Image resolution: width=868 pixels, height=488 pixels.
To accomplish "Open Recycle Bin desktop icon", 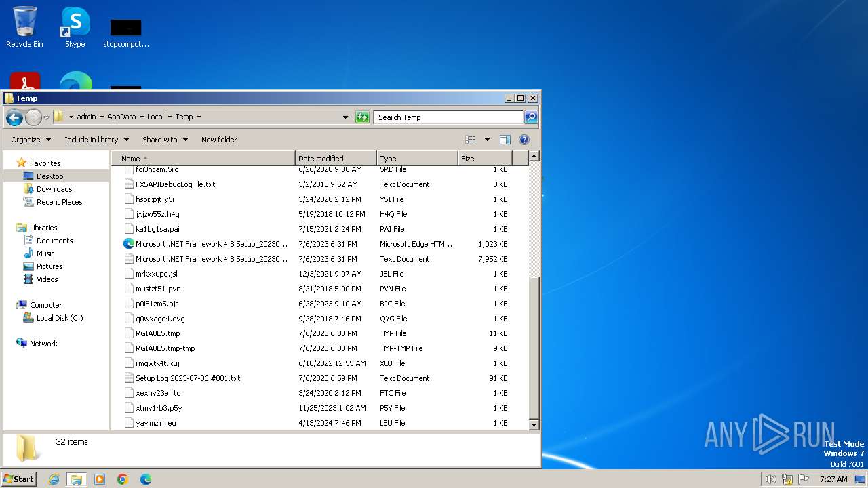I will [24, 27].
